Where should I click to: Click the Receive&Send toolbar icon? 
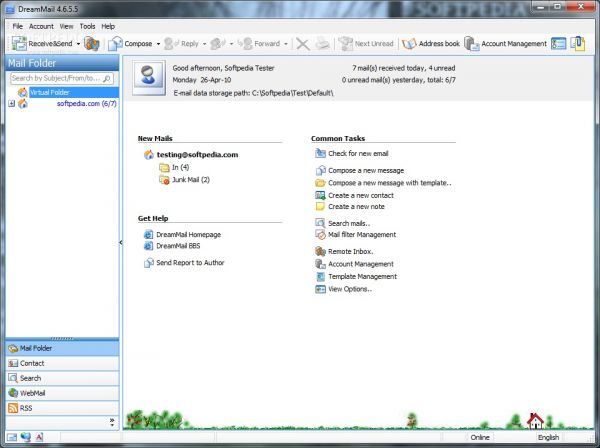coord(19,44)
